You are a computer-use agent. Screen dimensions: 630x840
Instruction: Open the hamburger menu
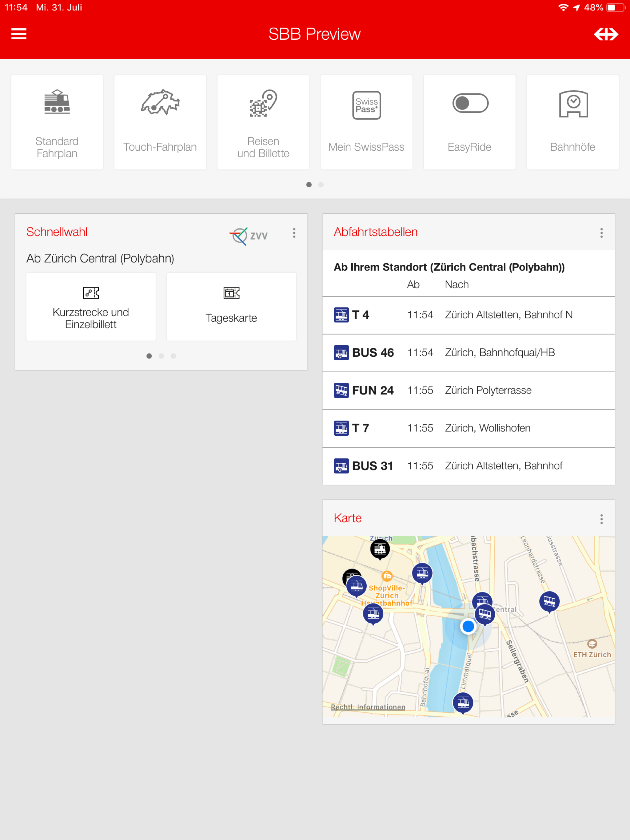click(19, 34)
